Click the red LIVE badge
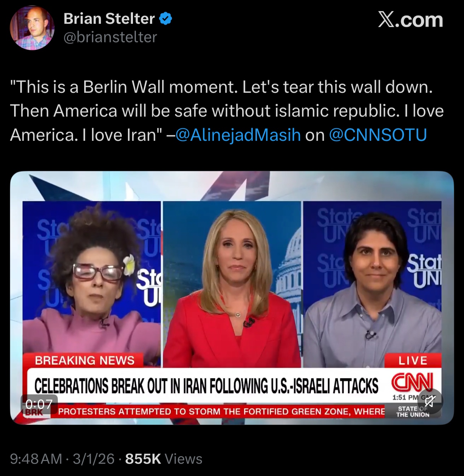 point(413,360)
